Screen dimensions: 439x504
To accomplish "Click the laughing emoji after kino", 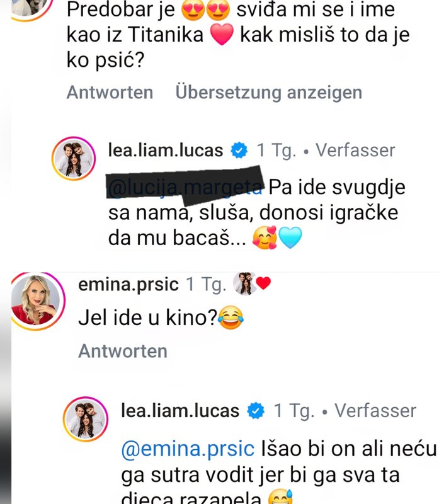I will pos(231,318).
